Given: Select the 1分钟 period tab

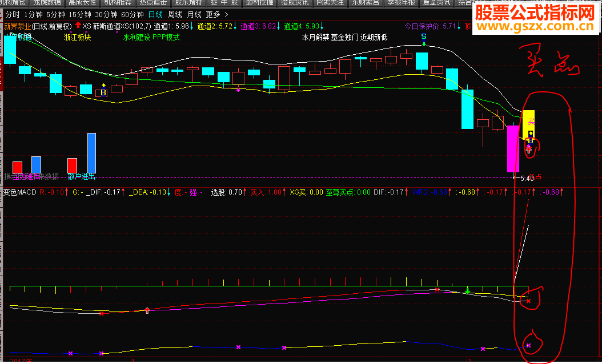Looking at the screenshot, I should pyautogui.click(x=33, y=15).
